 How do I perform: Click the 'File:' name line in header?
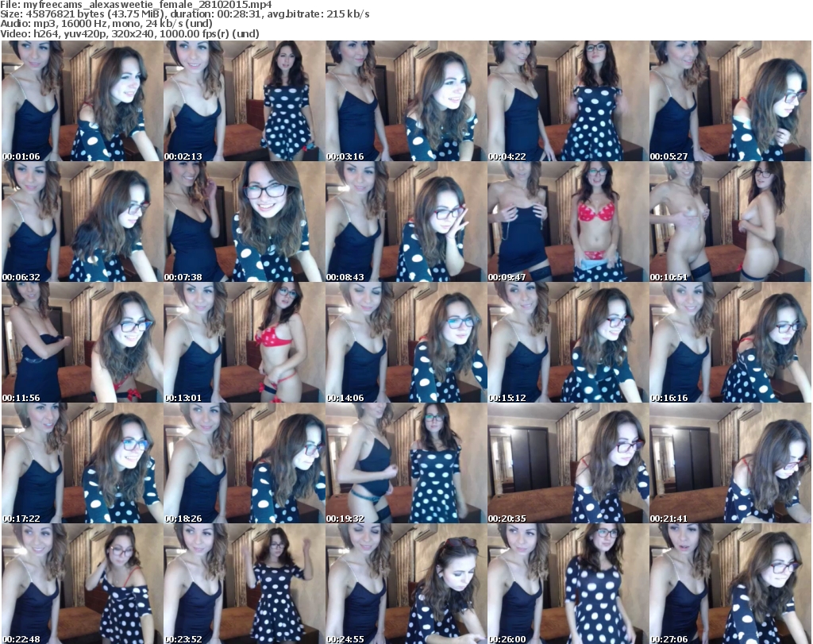click(x=136, y=5)
